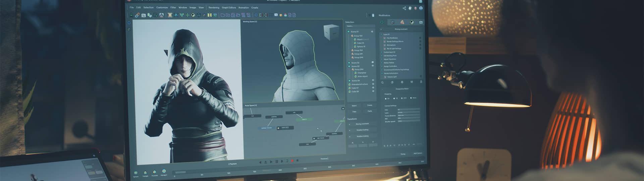Select the Hexagon primitive icon
Screen dimensions: 644x181
(164, 171)
